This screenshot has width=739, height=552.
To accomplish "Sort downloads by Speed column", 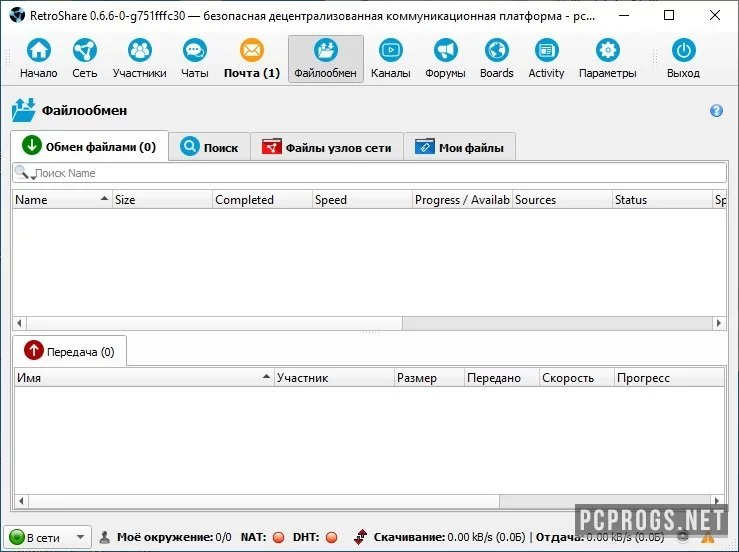I will (362, 199).
